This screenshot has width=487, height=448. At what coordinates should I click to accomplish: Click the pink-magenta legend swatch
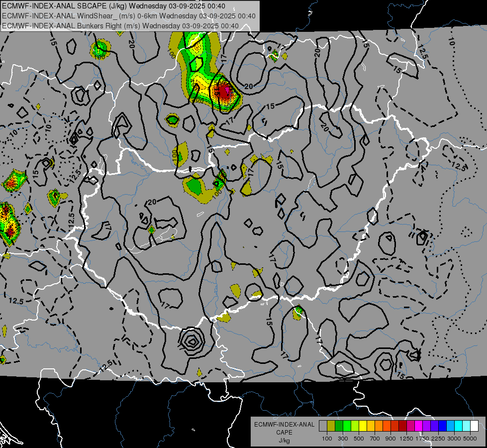410,426
